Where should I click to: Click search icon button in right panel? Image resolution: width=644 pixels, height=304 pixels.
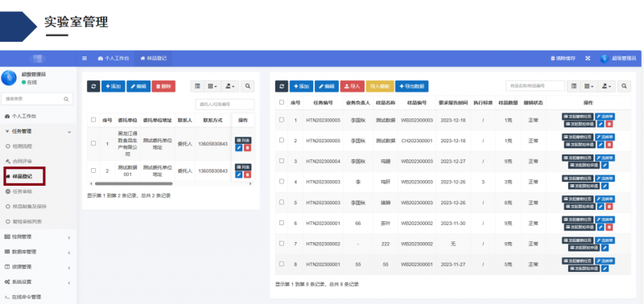click(625, 86)
